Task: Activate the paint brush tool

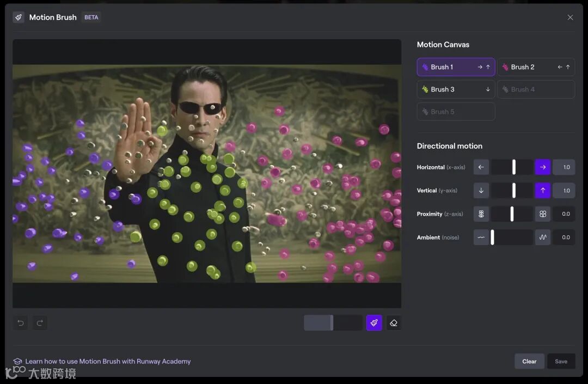Action: (374, 323)
